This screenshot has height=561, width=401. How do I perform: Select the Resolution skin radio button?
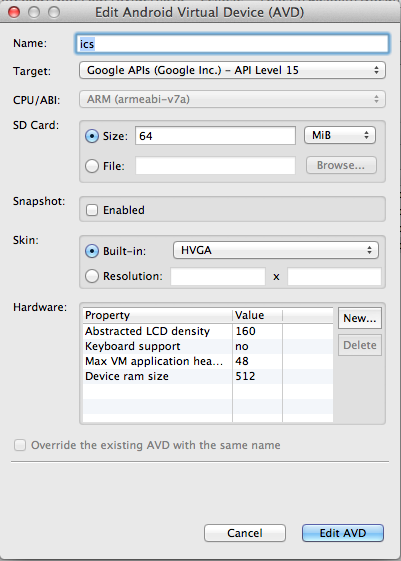pyautogui.click(x=92, y=276)
